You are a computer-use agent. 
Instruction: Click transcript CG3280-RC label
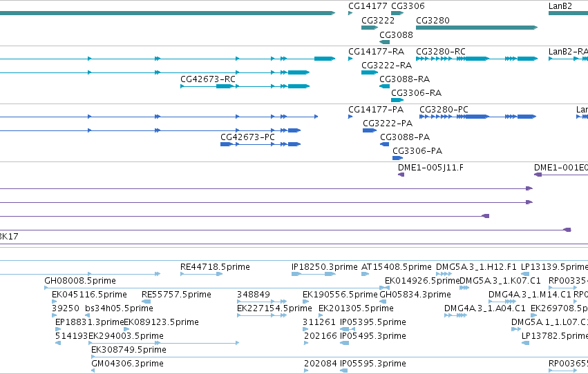point(441,52)
